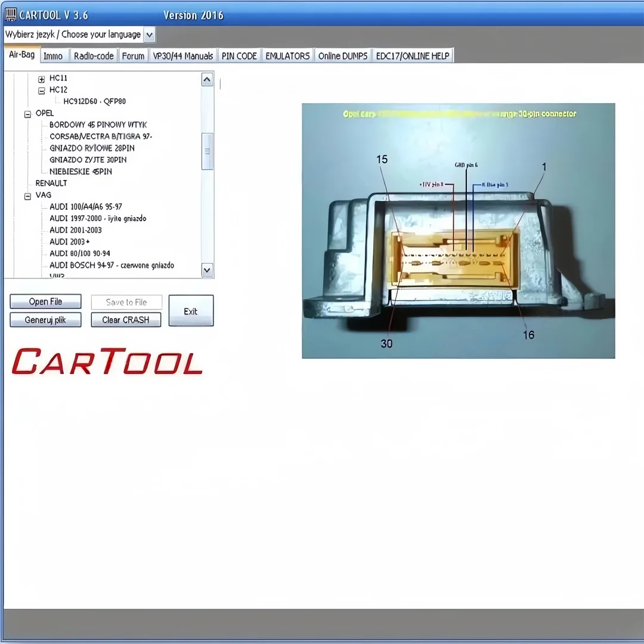Select AUDI 80/100 90-94 item
The height and width of the screenshot is (644, 644).
click(x=80, y=253)
